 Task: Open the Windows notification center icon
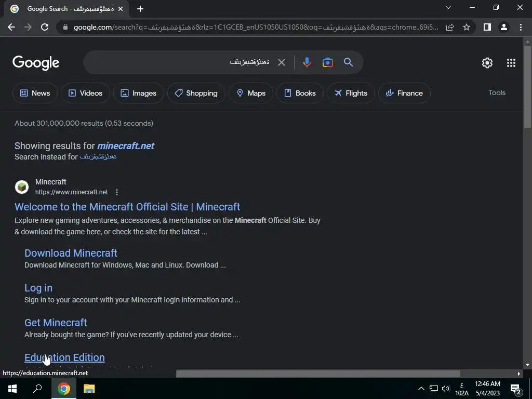click(516, 389)
